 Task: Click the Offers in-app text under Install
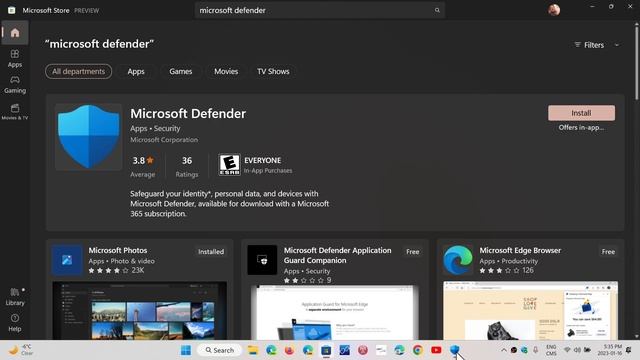tap(581, 127)
